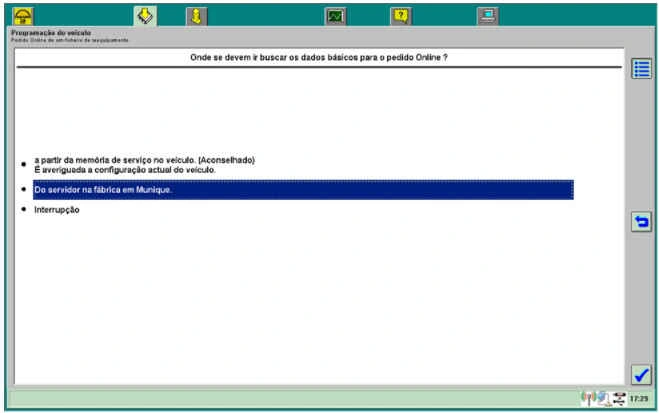Viewport: 659px width, 413px height.
Task: Select the diamond arrow icon in top toolbar
Action: coord(144,15)
